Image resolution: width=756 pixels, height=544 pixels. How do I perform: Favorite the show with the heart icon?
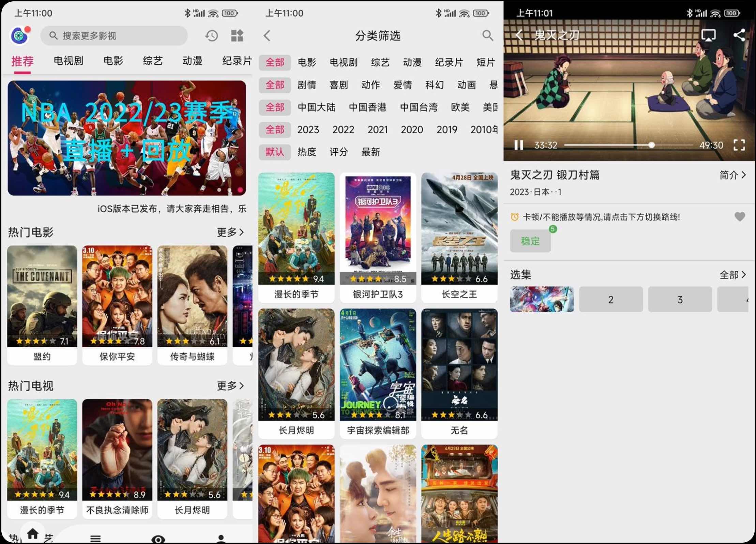pos(739,216)
